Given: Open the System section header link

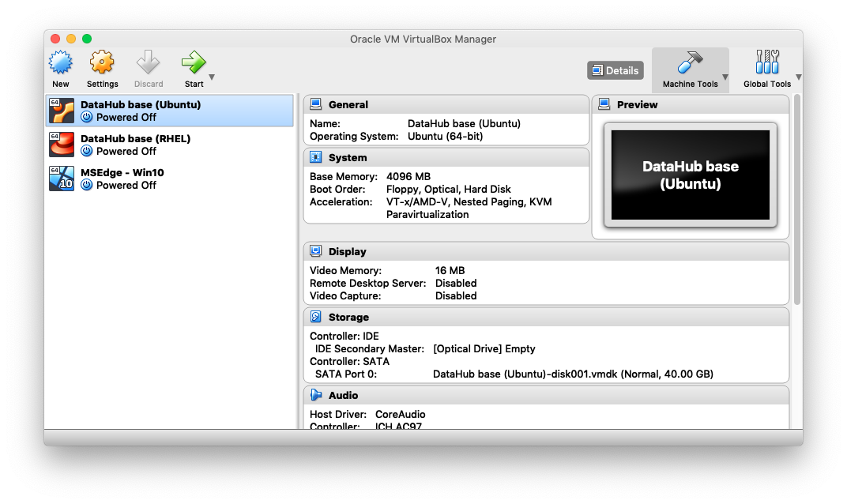Looking at the screenshot, I should 348,158.
